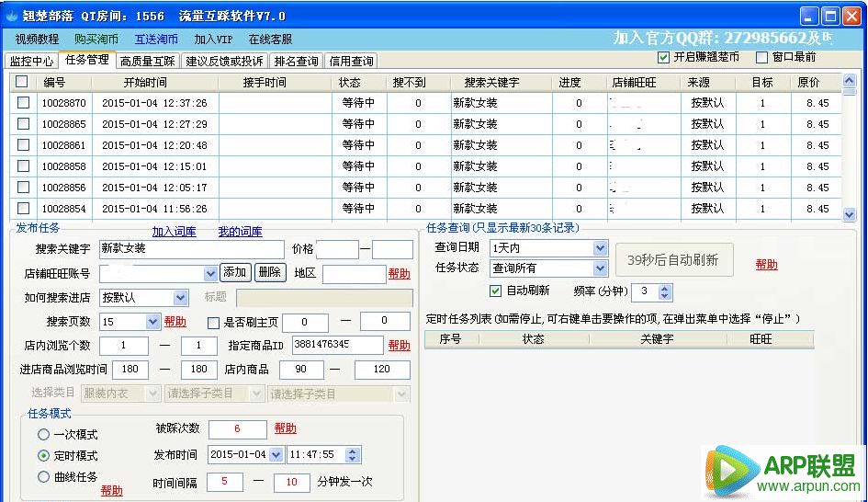Viewport: 868px width, 502px height.
Task: Open the 我的词库 link
Action: [240, 232]
